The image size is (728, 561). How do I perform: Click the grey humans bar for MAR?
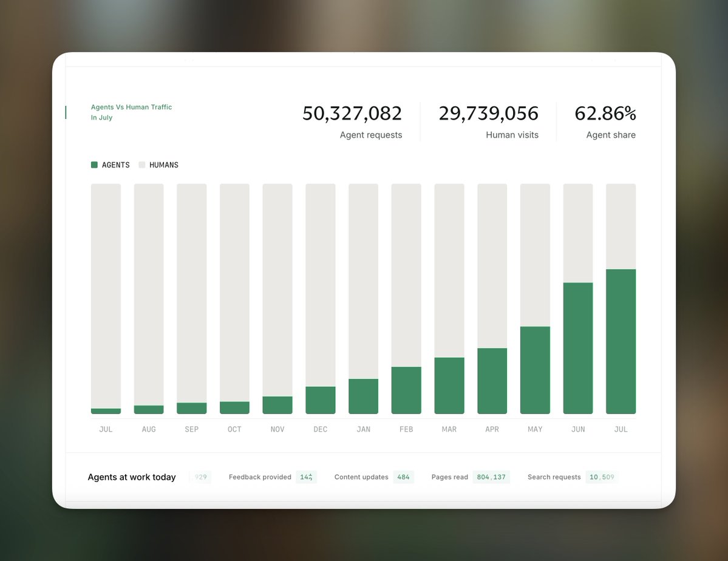(x=449, y=271)
